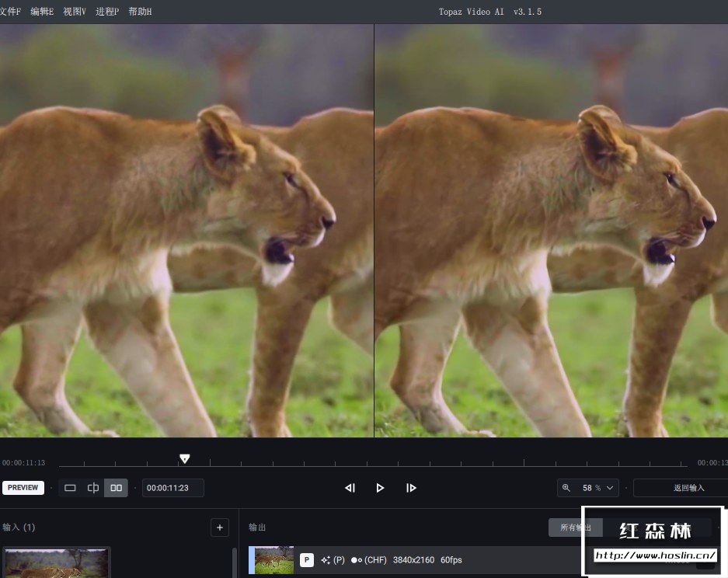Select the input video thumbnail

56,563
